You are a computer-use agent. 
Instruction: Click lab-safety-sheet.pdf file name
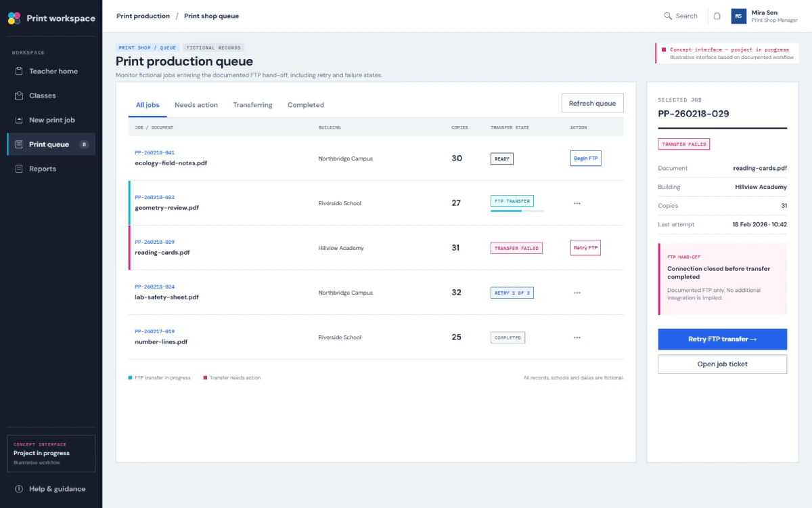(x=166, y=297)
